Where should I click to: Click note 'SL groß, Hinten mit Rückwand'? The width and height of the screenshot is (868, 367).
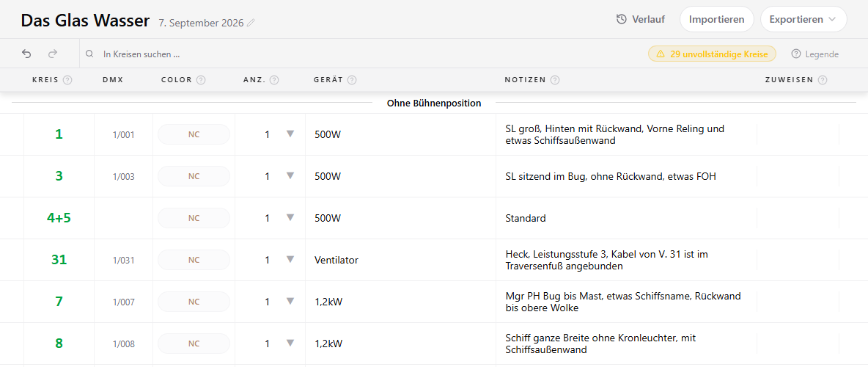coord(615,135)
